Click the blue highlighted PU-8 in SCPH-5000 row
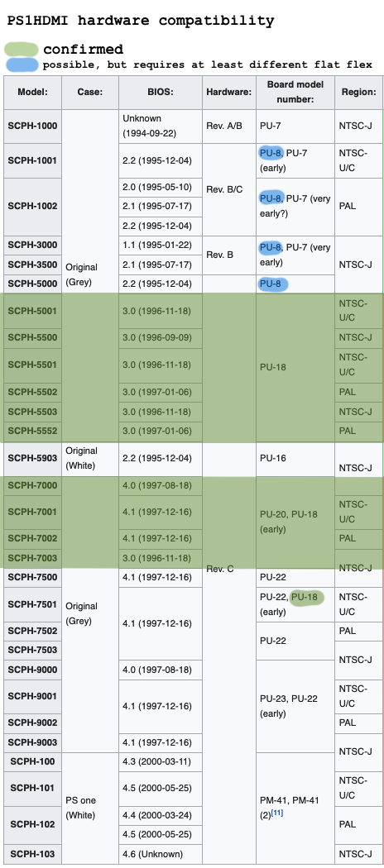 click(x=273, y=285)
